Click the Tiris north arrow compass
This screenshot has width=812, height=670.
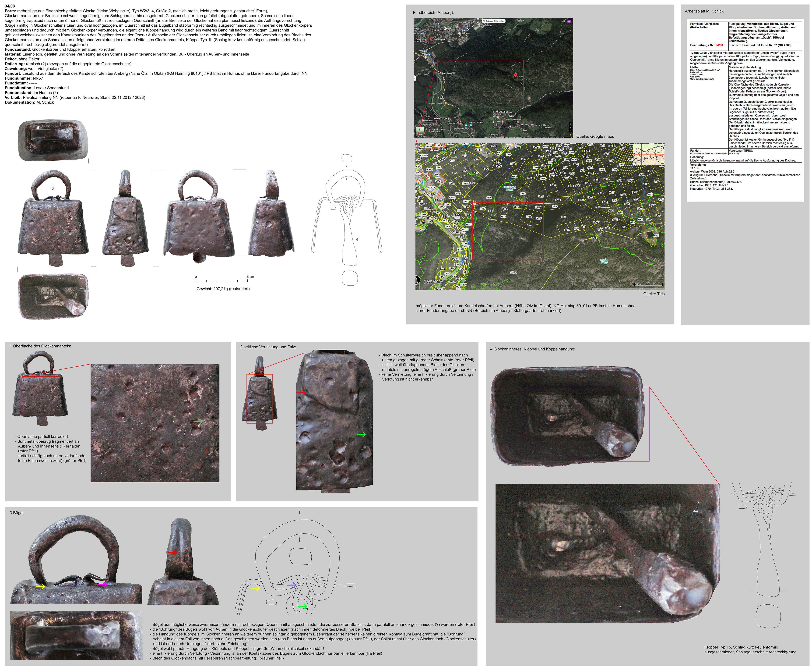418,280
